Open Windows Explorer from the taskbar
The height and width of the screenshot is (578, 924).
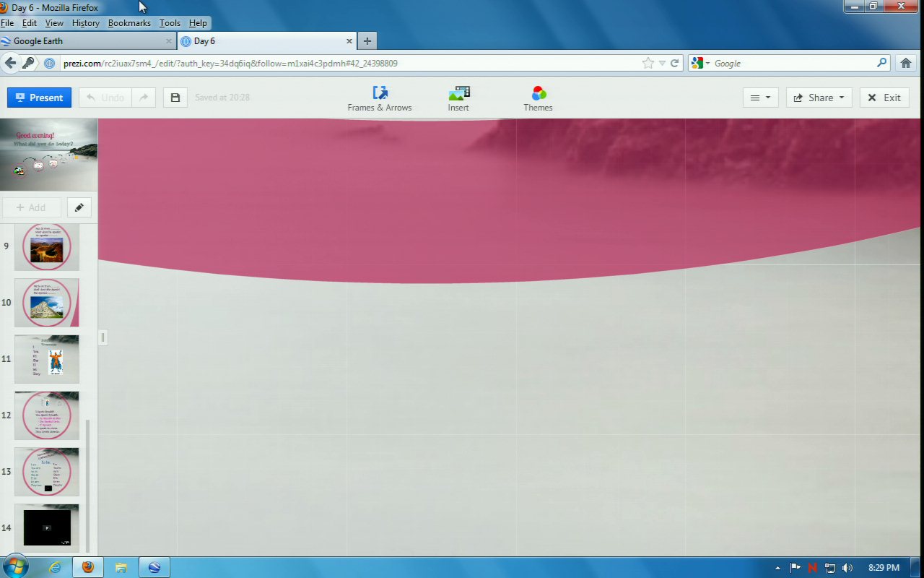[121, 567]
